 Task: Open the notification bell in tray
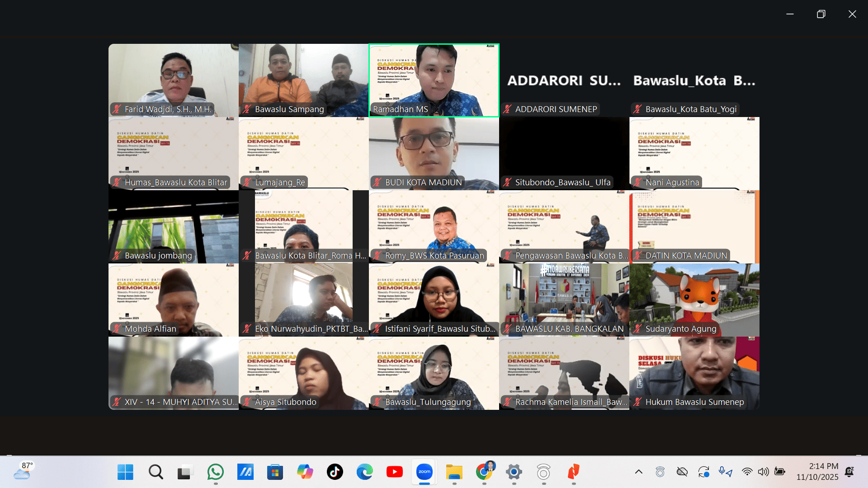849,472
